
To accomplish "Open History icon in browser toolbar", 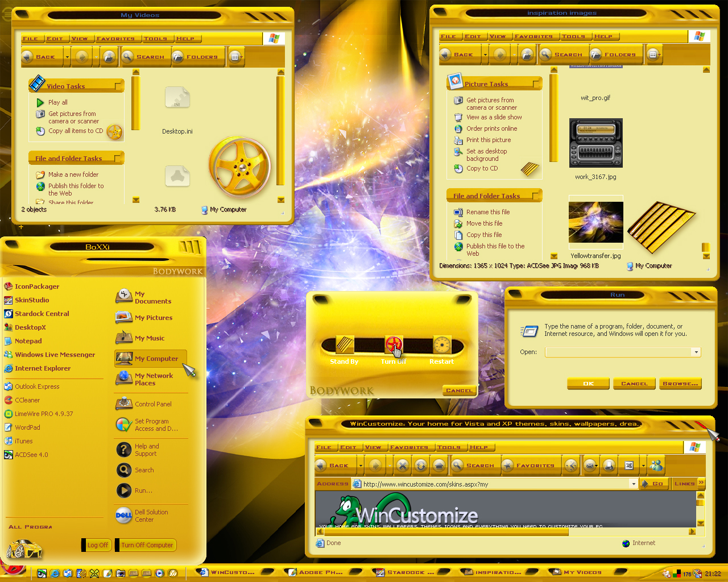I will pyautogui.click(x=571, y=465).
